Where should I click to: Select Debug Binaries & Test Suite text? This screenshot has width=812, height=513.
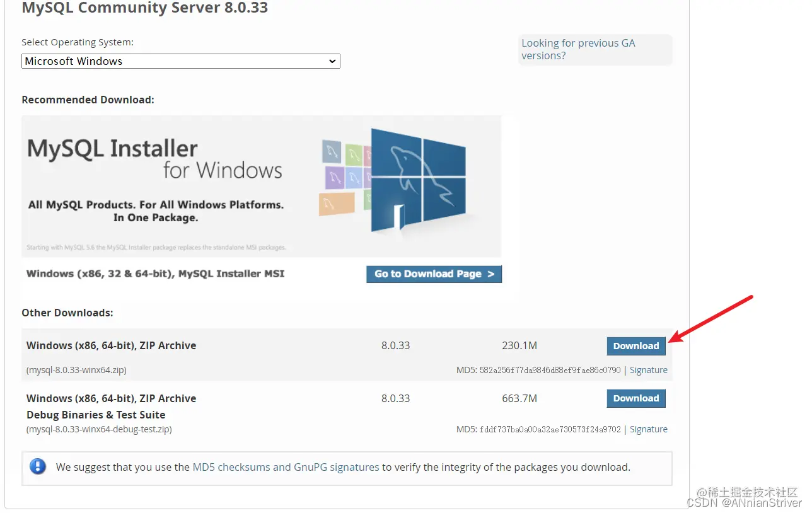(96, 415)
